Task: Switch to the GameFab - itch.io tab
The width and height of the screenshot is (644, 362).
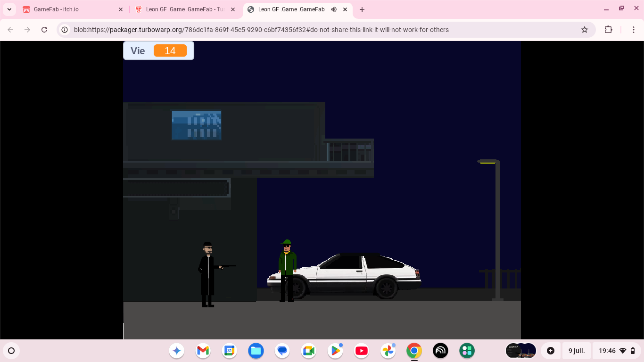Action: [74, 9]
